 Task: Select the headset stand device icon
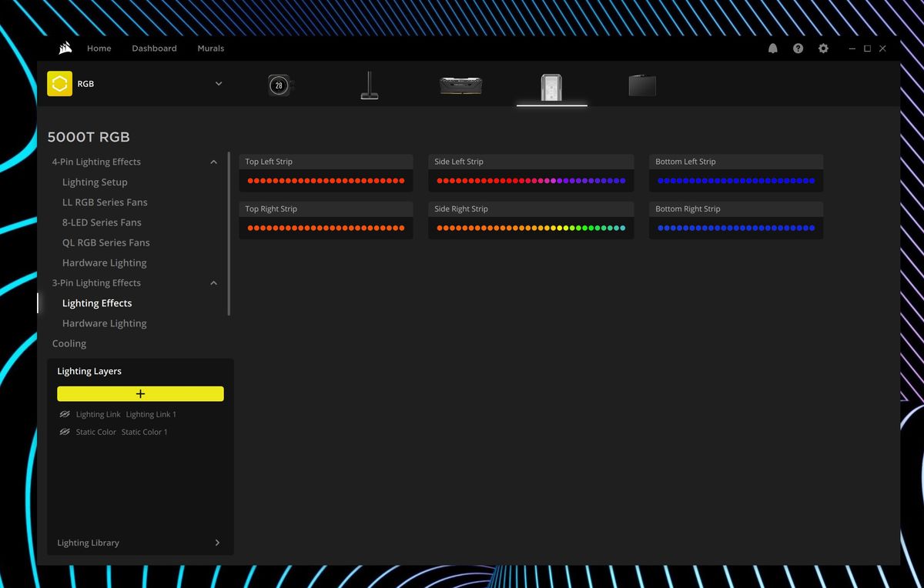tap(369, 85)
